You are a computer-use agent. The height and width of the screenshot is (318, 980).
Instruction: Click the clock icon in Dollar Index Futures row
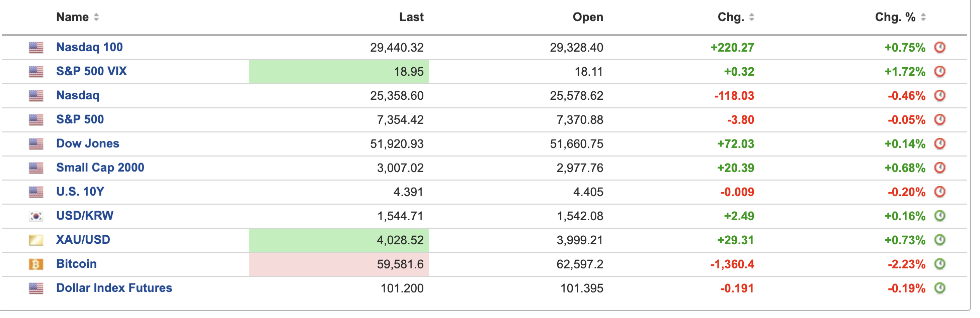(x=939, y=288)
